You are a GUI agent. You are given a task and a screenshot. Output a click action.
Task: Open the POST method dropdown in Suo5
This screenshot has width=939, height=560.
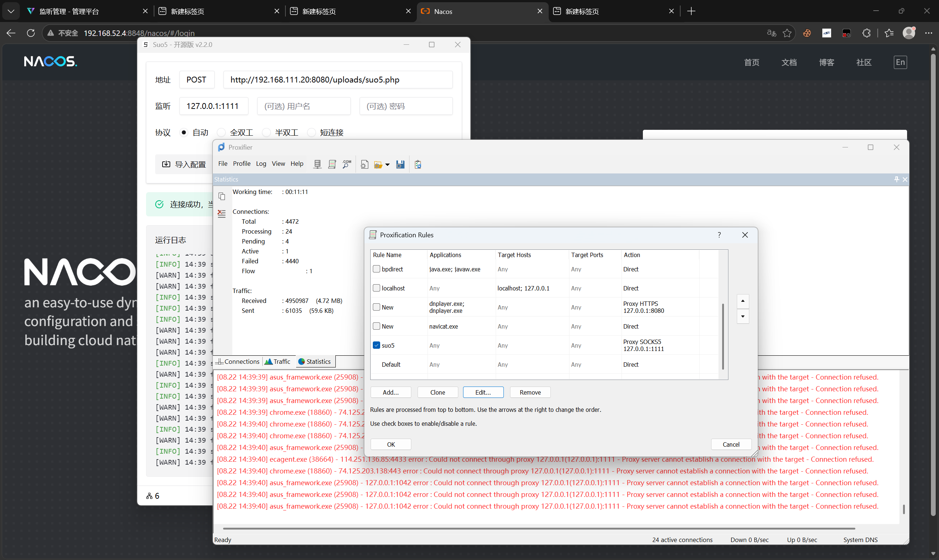click(197, 80)
